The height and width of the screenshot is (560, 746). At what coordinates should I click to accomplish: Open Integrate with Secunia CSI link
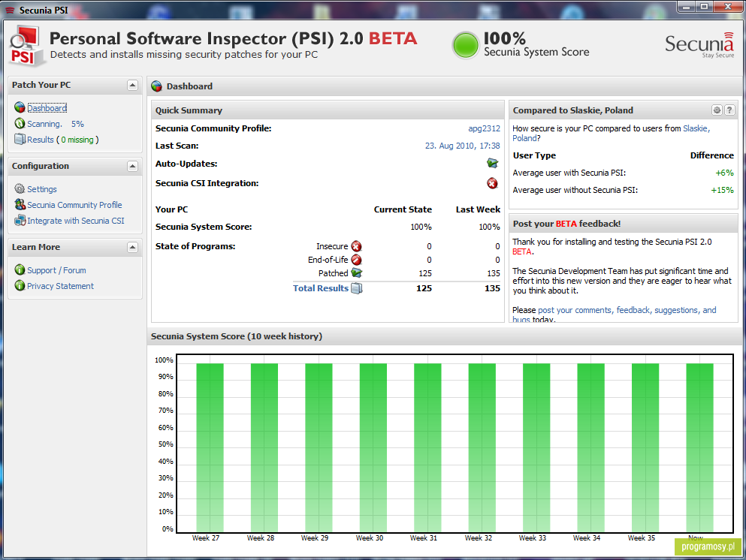[x=76, y=221]
